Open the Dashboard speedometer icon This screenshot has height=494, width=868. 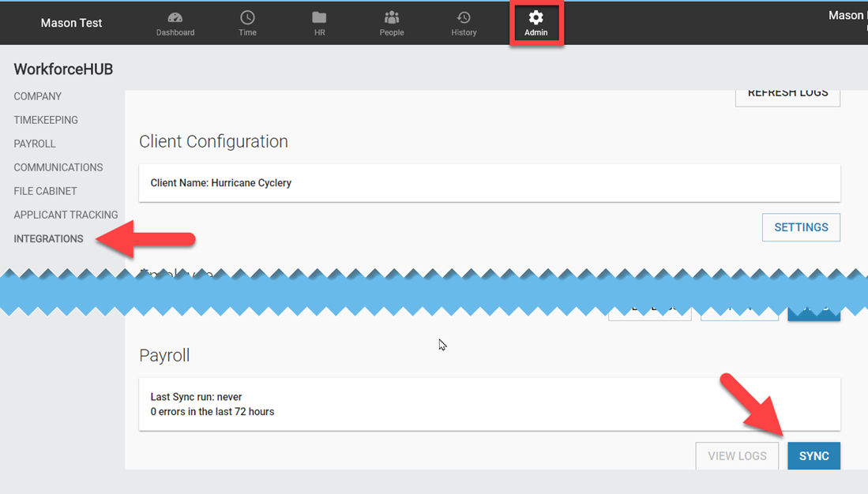175,18
